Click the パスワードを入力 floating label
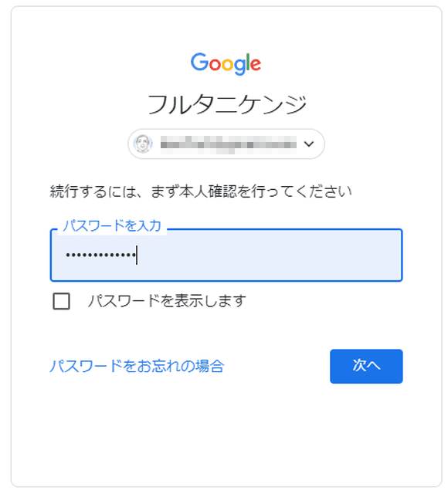The image size is (448, 494). (112, 225)
